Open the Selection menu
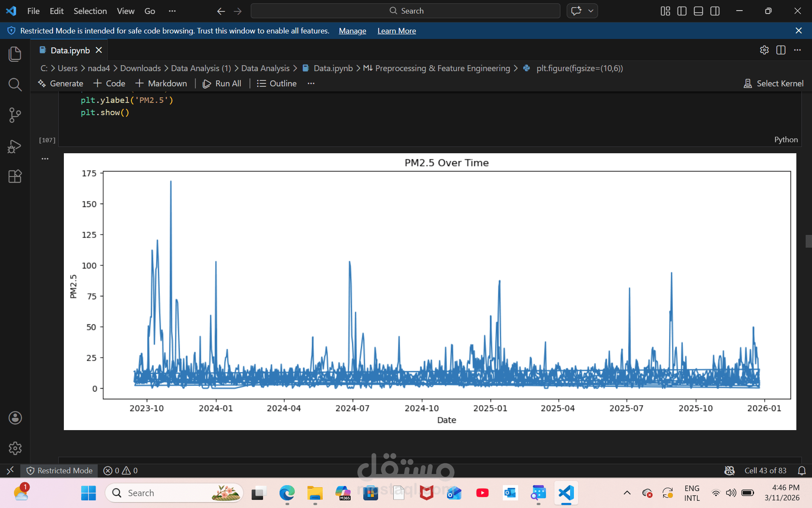 tap(90, 11)
